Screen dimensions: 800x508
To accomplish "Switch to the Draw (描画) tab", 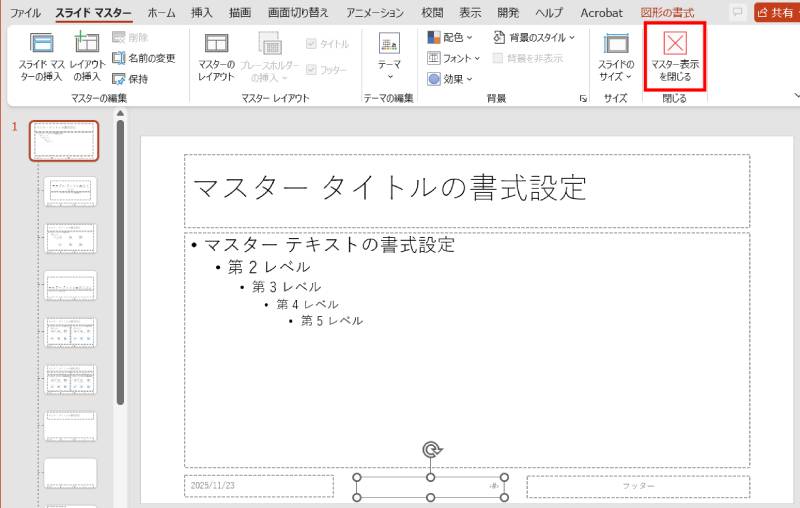I will (x=240, y=13).
